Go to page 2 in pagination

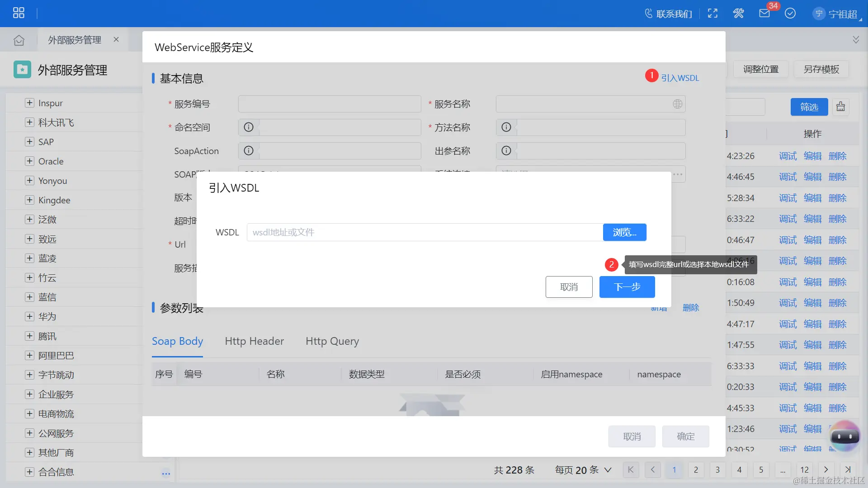(x=696, y=470)
